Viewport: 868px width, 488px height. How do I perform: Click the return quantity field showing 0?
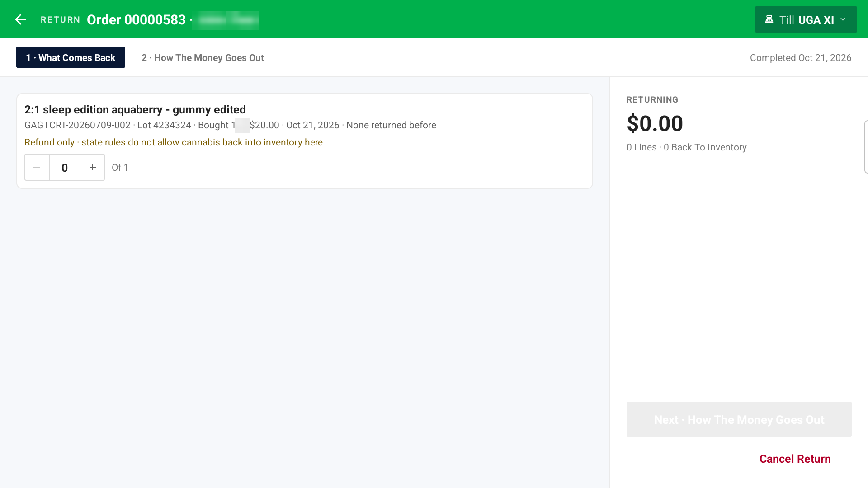pos(65,167)
